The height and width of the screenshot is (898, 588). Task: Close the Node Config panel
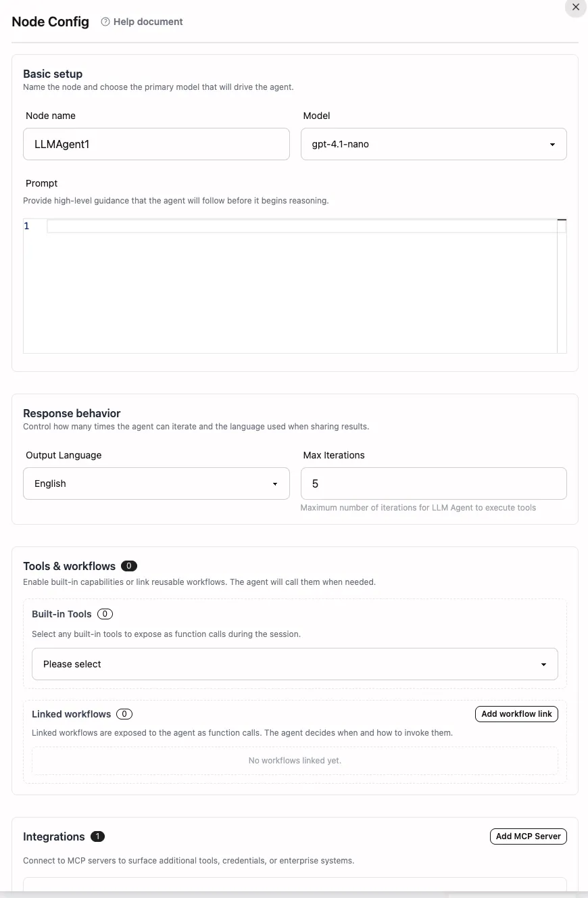click(576, 7)
